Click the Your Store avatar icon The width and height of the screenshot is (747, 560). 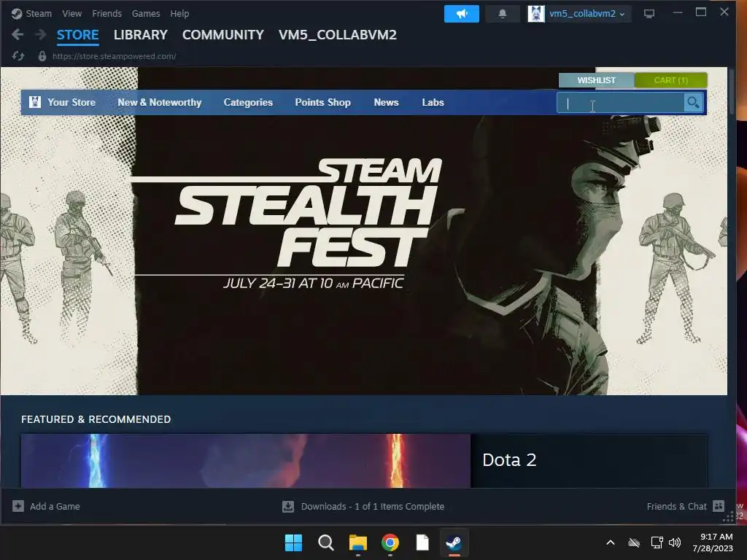tap(35, 102)
